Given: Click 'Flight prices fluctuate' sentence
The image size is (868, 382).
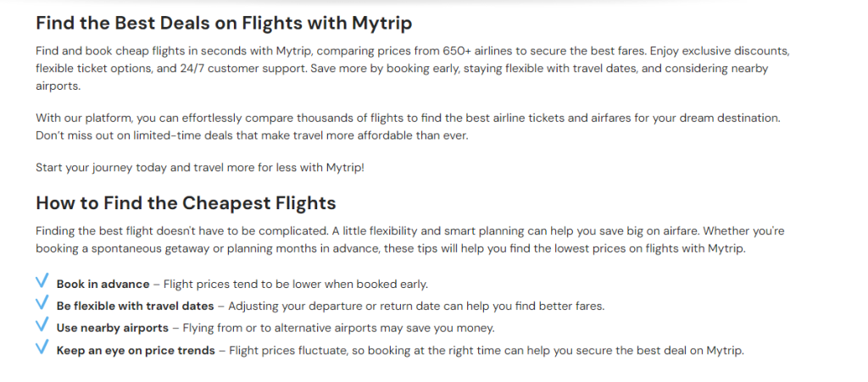Looking at the screenshot, I should 487,351.
